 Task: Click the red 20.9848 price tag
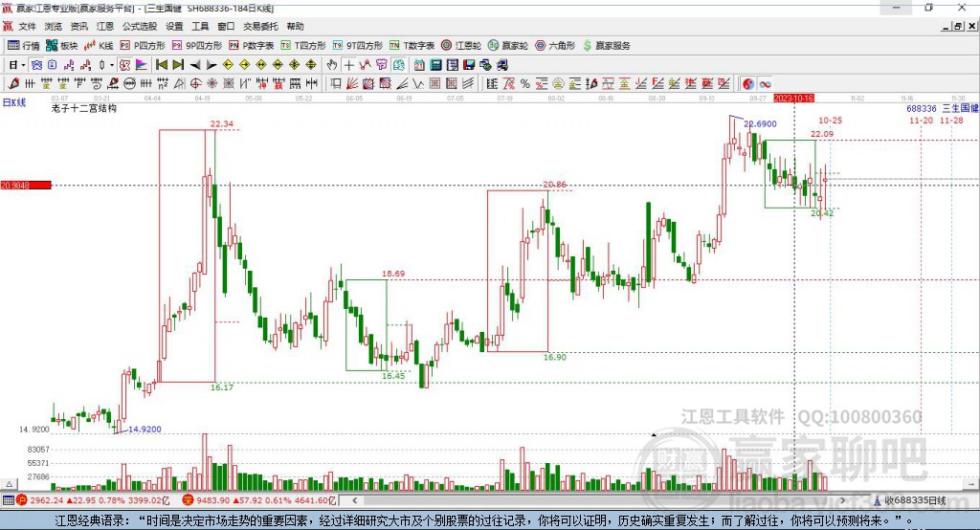26,185
